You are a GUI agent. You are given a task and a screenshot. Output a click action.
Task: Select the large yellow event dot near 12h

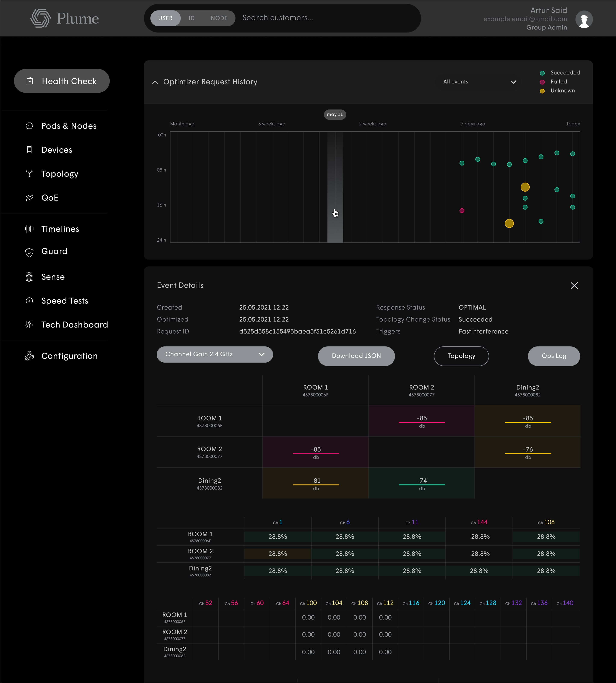(525, 187)
